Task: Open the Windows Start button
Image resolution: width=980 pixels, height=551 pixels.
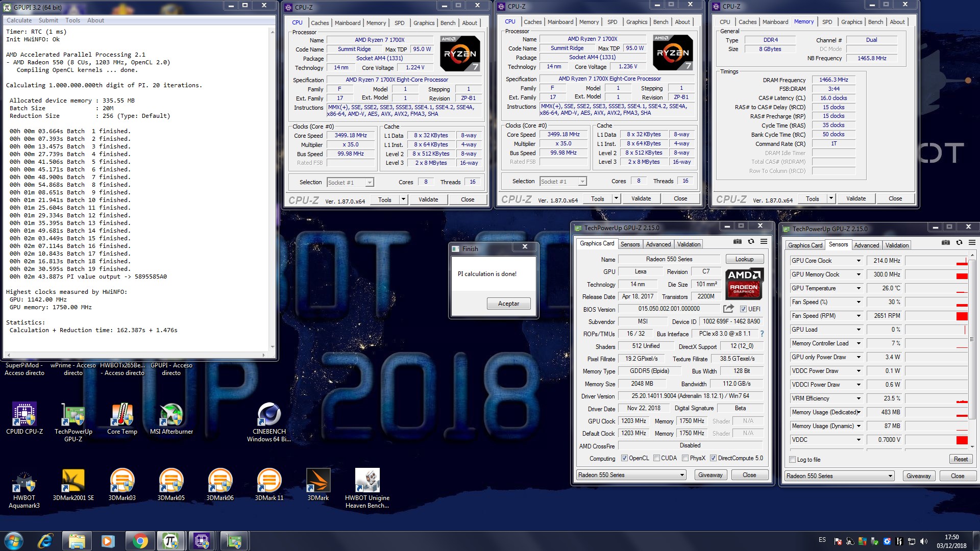Action: pyautogui.click(x=14, y=540)
